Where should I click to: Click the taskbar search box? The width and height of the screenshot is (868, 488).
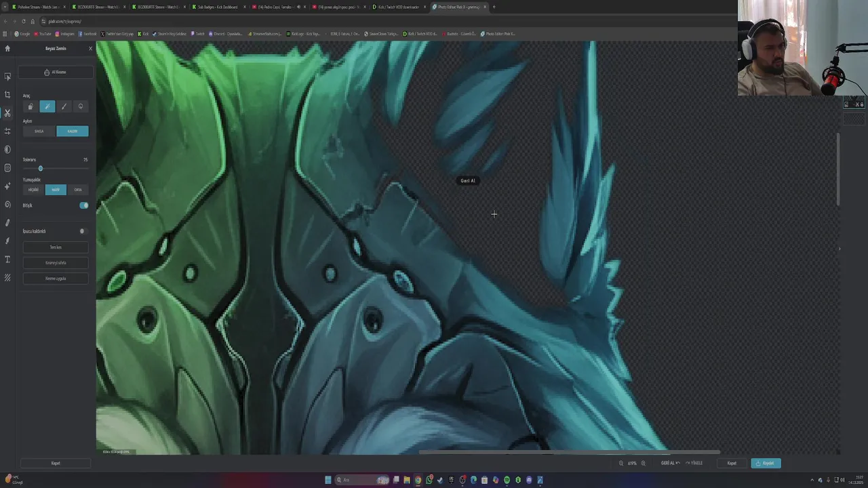tap(363, 480)
